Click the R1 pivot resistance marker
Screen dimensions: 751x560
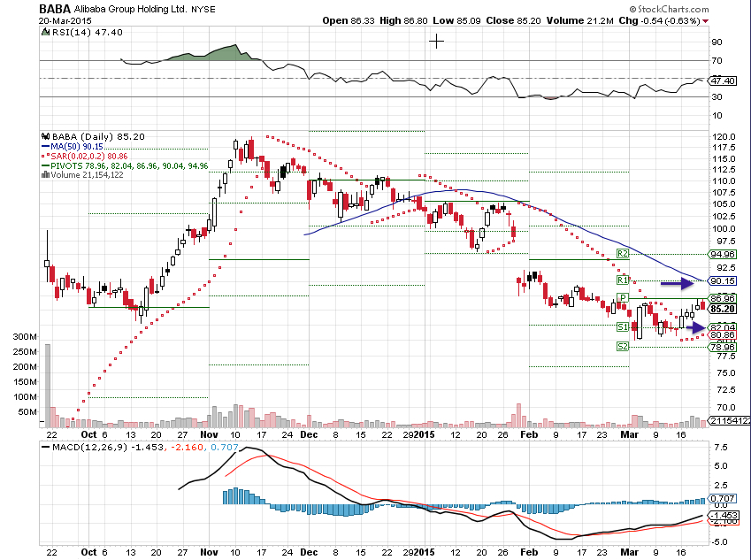point(622,280)
